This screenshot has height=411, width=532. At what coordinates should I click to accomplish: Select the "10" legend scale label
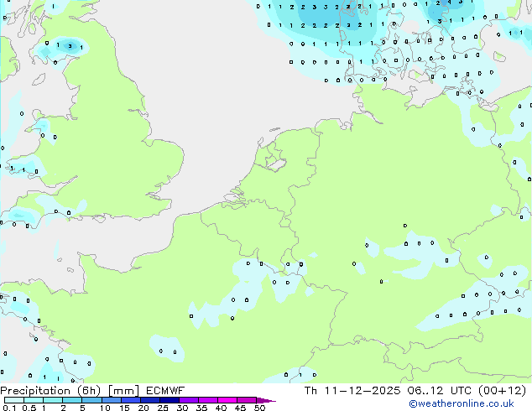105,408
